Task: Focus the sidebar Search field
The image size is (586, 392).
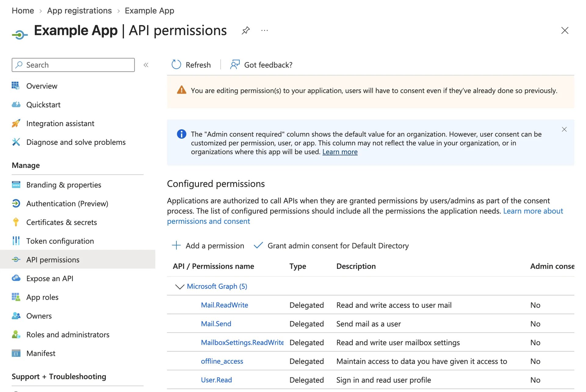Action: tap(73, 65)
